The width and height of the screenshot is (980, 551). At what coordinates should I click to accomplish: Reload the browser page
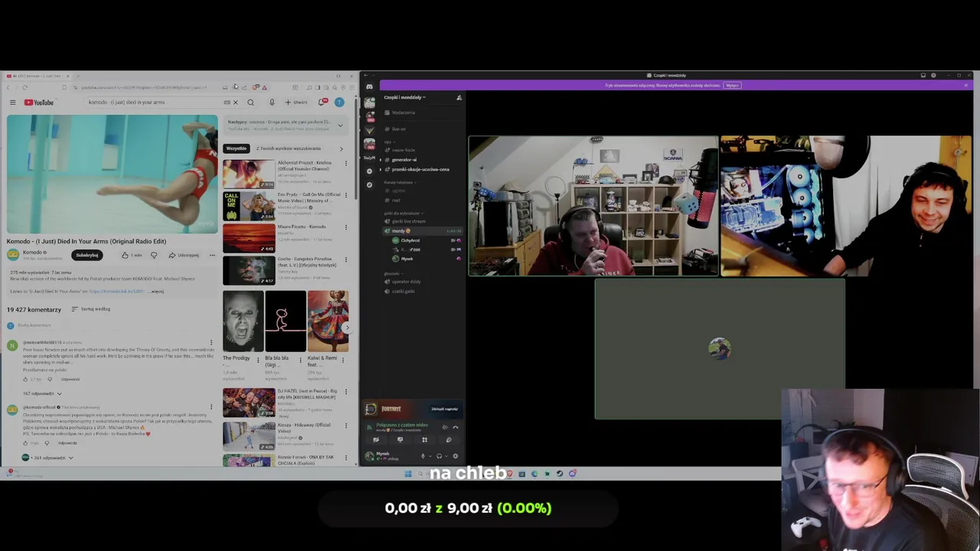(25, 87)
